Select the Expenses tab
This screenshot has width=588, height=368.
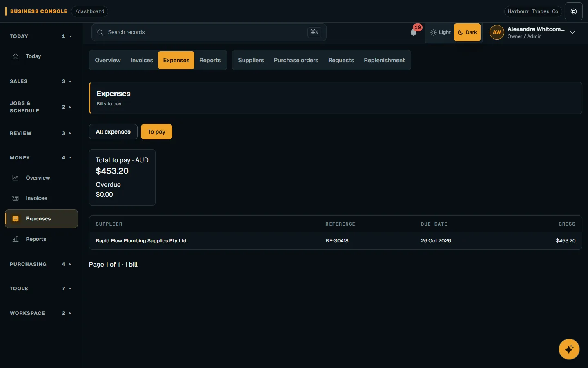[x=176, y=60]
